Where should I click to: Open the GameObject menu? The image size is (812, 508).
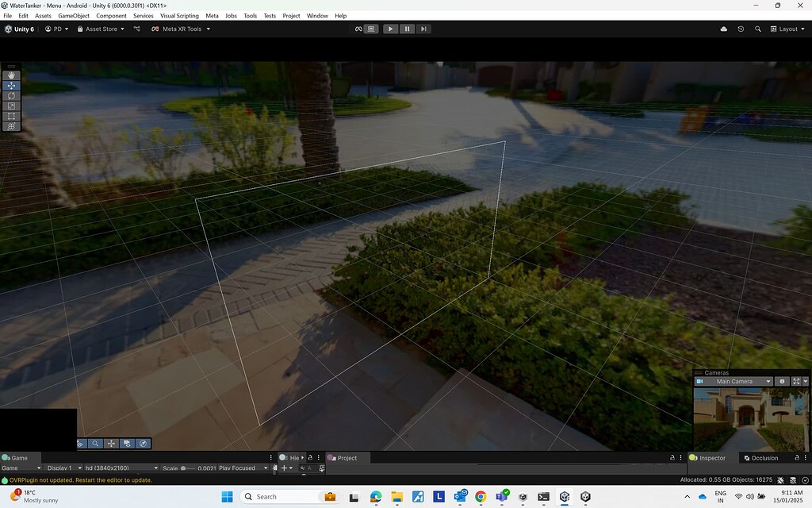[73, 15]
